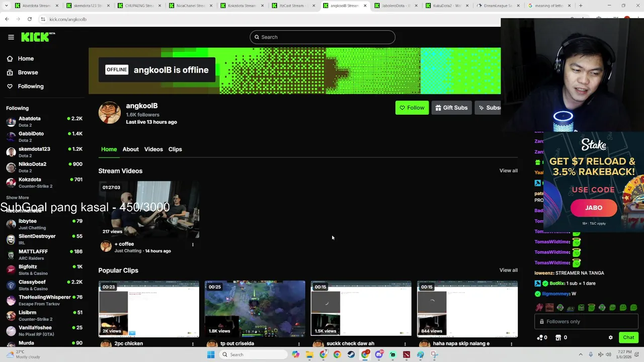
Task: Expand Show More in Following list
Action: click(18, 198)
